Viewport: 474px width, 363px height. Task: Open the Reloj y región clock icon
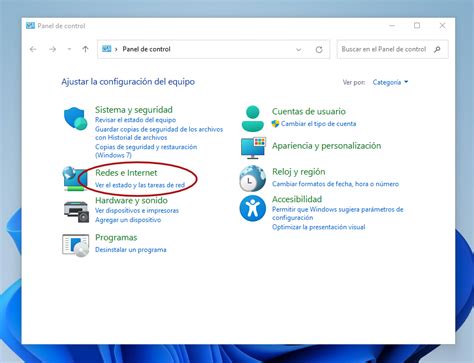point(252,178)
